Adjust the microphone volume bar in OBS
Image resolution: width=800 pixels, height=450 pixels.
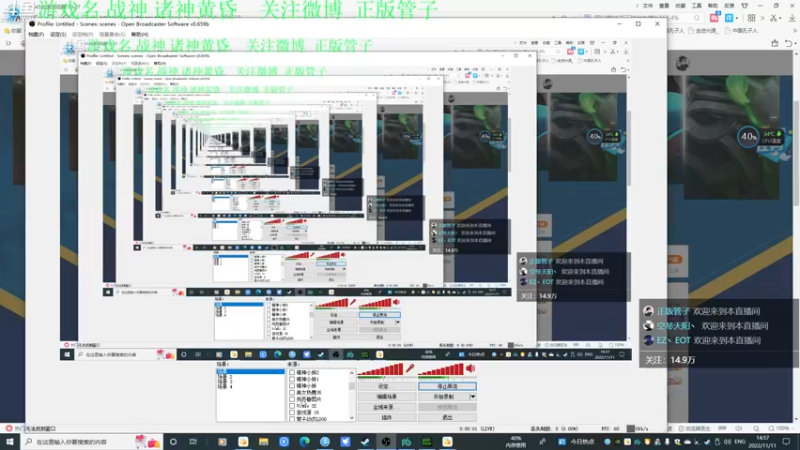pos(381,370)
